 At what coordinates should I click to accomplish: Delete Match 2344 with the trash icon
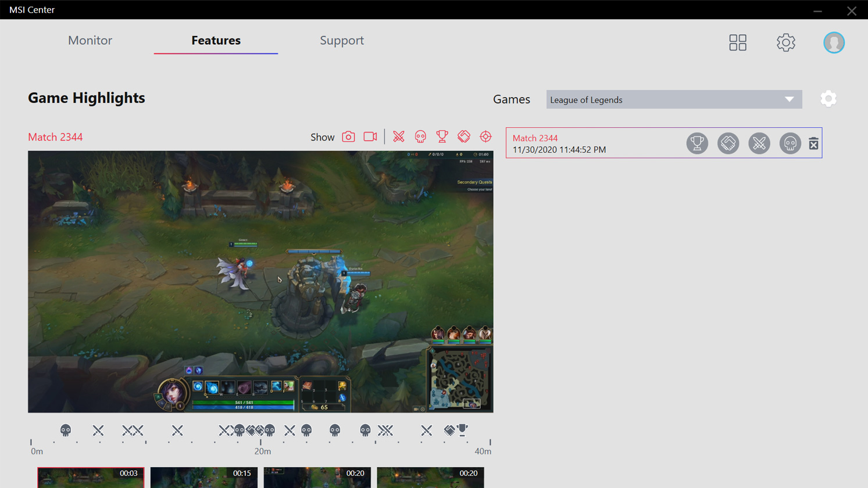[x=813, y=143]
